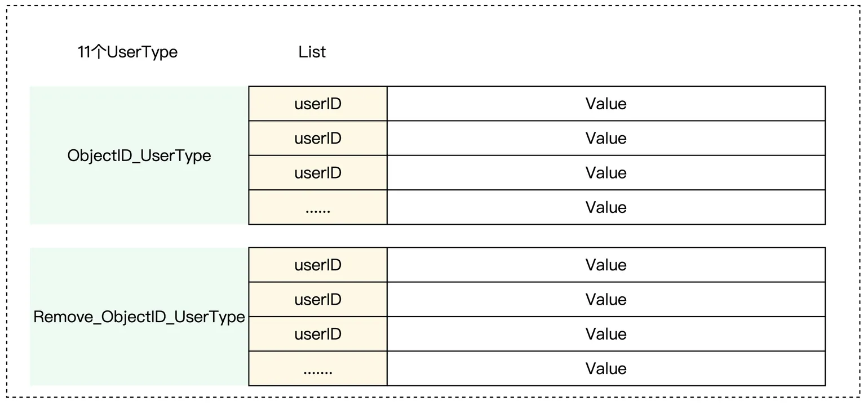Click second userID cell in ObjectID_UserType list
The height and width of the screenshot is (405, 868).
(x=318, y=139)
